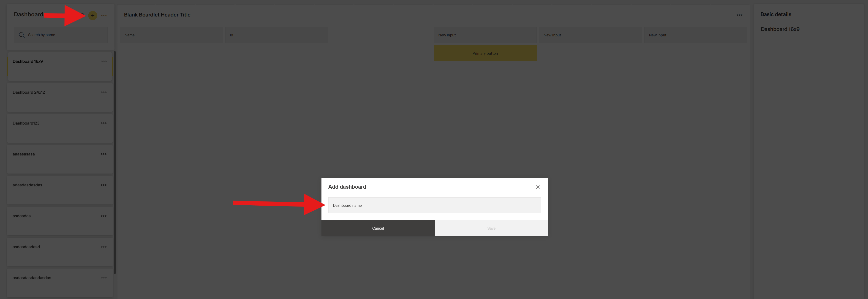Close the Add dashboard dialog
The image size is (868, 299).
[x=537, y=187]
